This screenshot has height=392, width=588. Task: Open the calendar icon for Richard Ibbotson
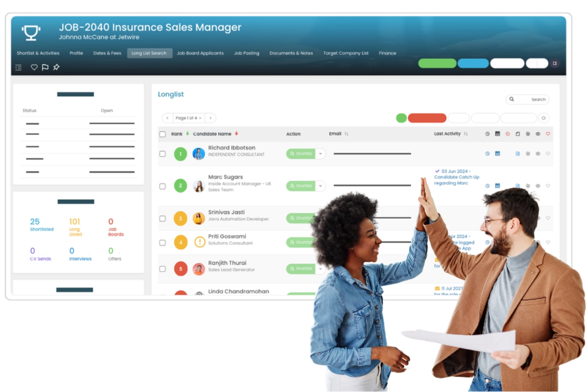(497, 153)
